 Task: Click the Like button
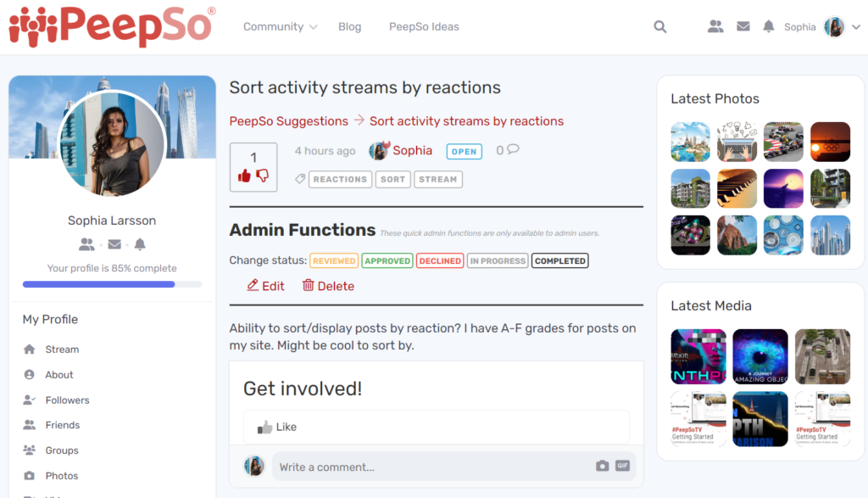pyautogui.click(x=277, y=427)
